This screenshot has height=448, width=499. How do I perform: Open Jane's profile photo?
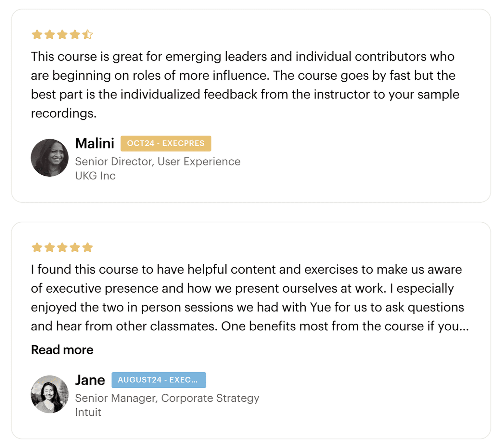[x=50, y=394]
